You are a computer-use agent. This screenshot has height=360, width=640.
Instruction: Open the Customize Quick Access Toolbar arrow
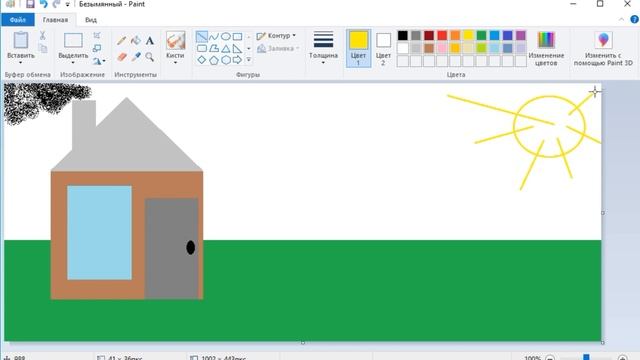click(x=68, y=4)
